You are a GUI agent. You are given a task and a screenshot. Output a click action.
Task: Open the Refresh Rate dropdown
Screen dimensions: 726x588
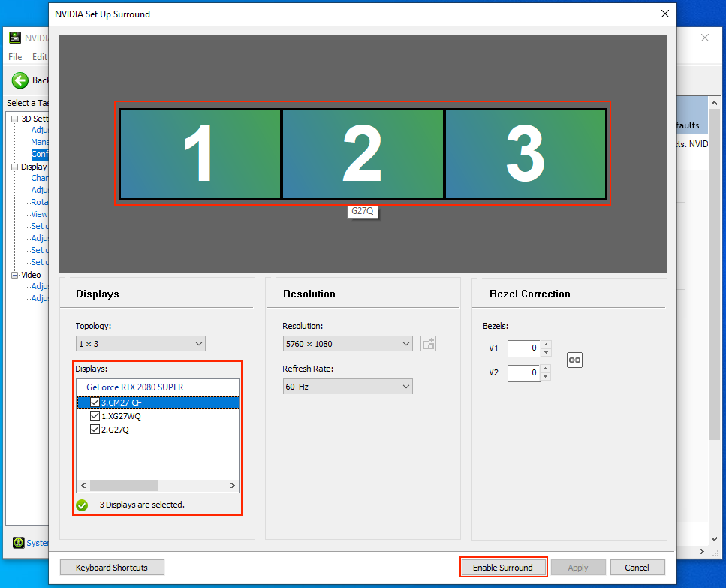point(348,387)
